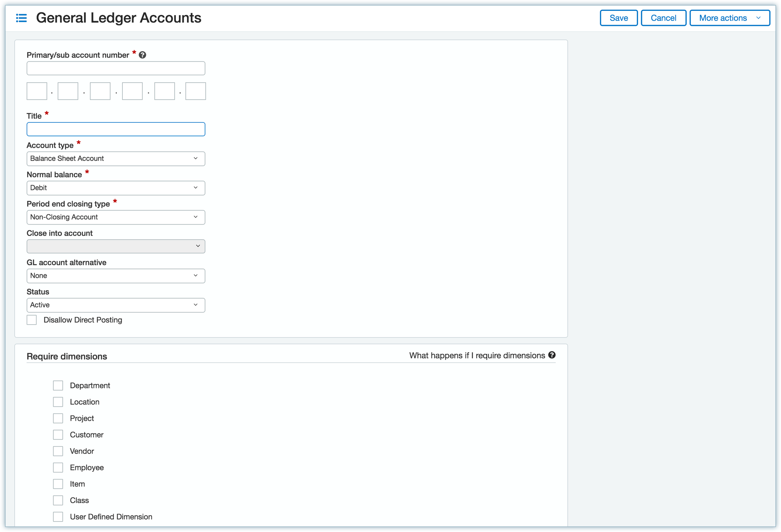Click the Cancel button
The image size is (781, 532).
coord(663,18)
